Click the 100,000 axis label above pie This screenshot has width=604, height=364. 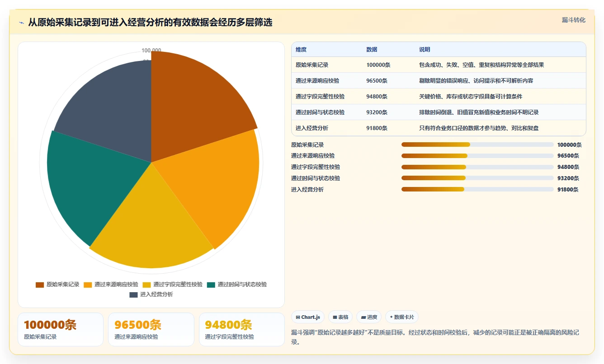pos(151,50)
